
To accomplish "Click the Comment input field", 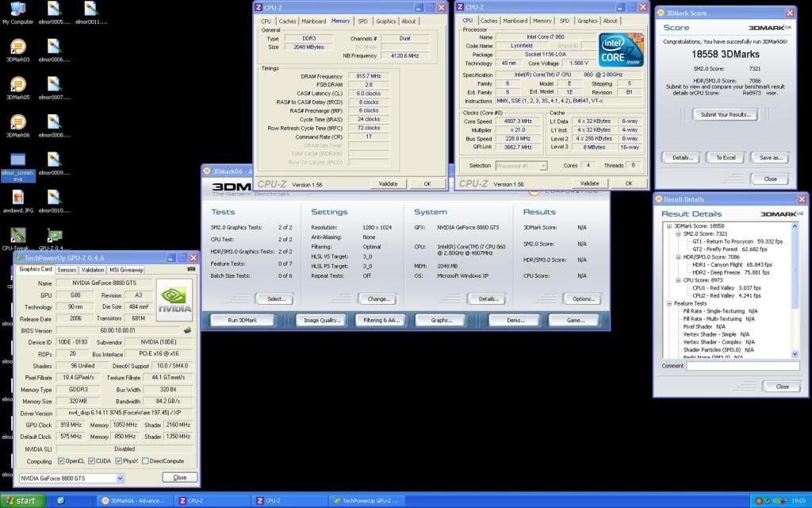I will (x=742, y=366).
